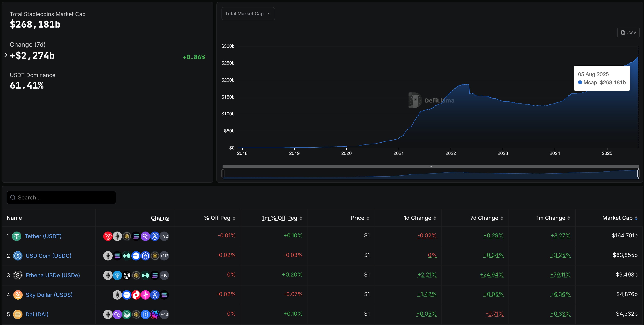Show the +16 more chains badge for USDe
The image size is (644, 325).
pos(164,275)
